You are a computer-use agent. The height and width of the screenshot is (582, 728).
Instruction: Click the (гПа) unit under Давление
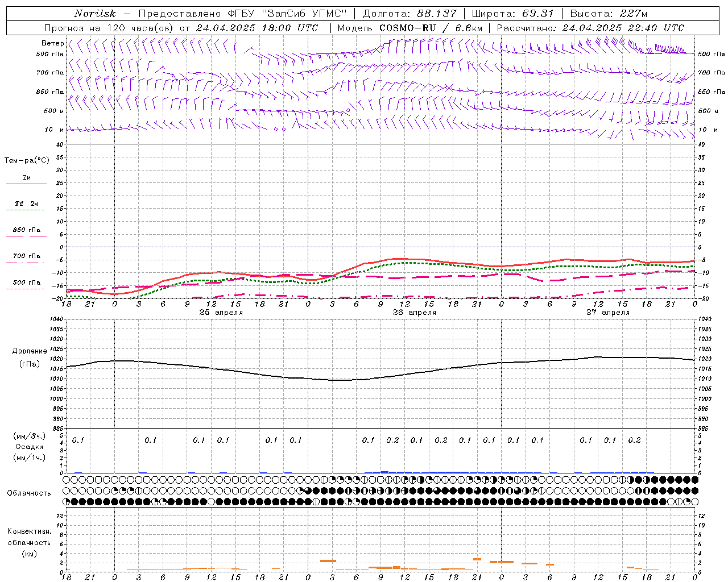coord(28,364)
